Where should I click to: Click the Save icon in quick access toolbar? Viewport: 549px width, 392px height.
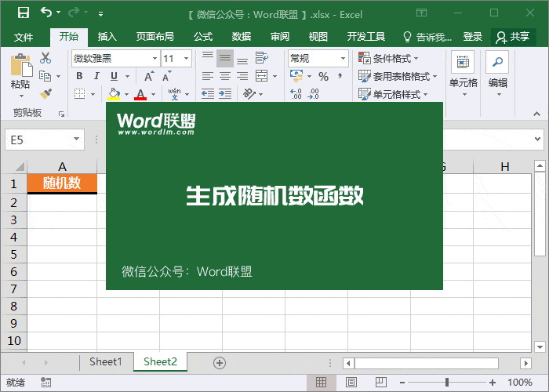tap(23, 13)
